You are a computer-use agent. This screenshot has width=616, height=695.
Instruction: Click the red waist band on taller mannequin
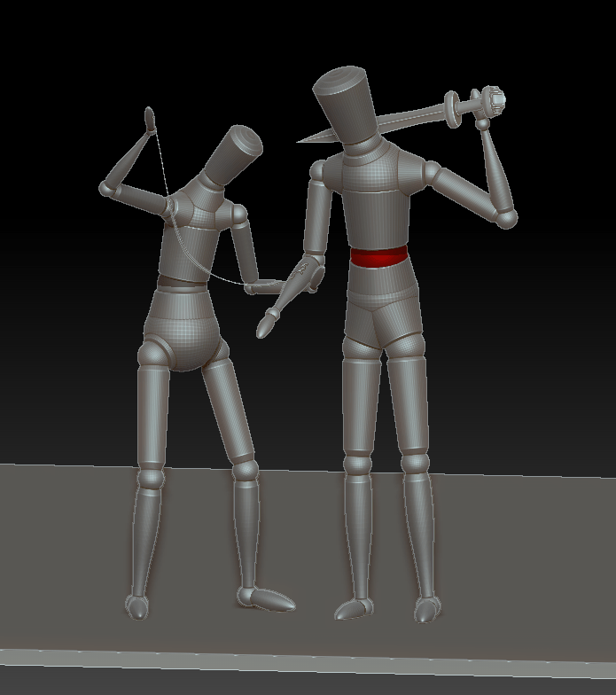(x=378, y=257)
